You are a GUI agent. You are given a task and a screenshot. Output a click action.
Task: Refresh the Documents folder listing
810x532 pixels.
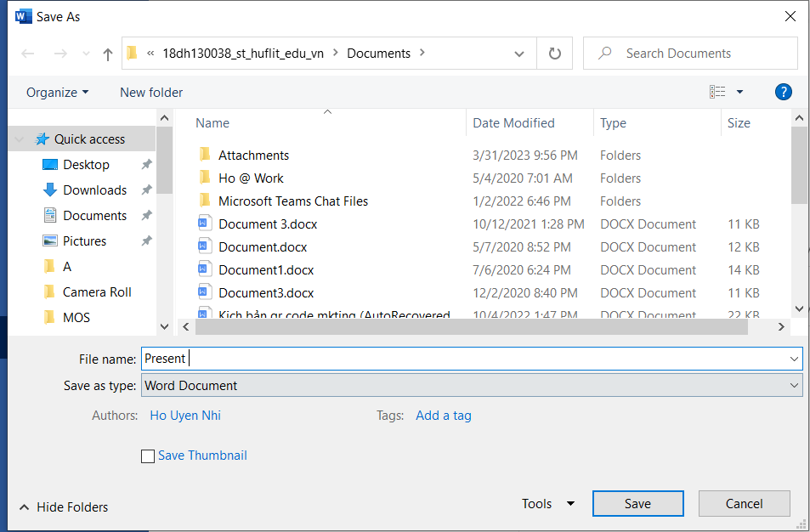[555, 54]
